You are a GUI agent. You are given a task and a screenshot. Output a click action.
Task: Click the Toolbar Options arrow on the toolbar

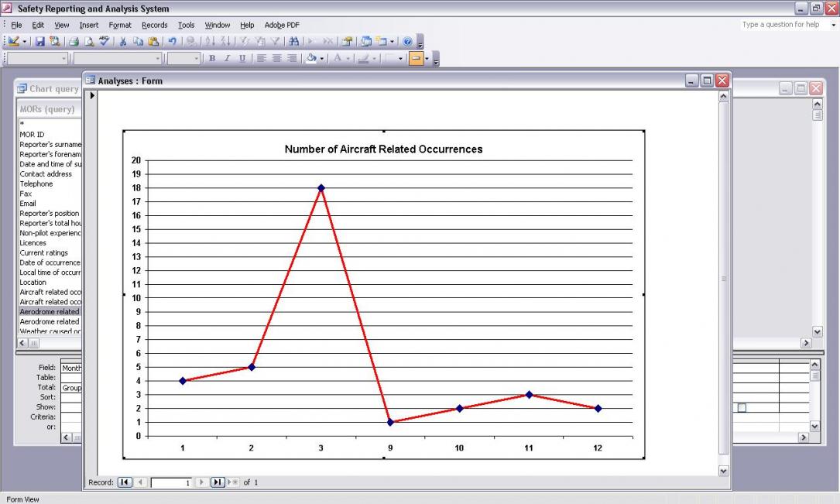click(420, 43)
